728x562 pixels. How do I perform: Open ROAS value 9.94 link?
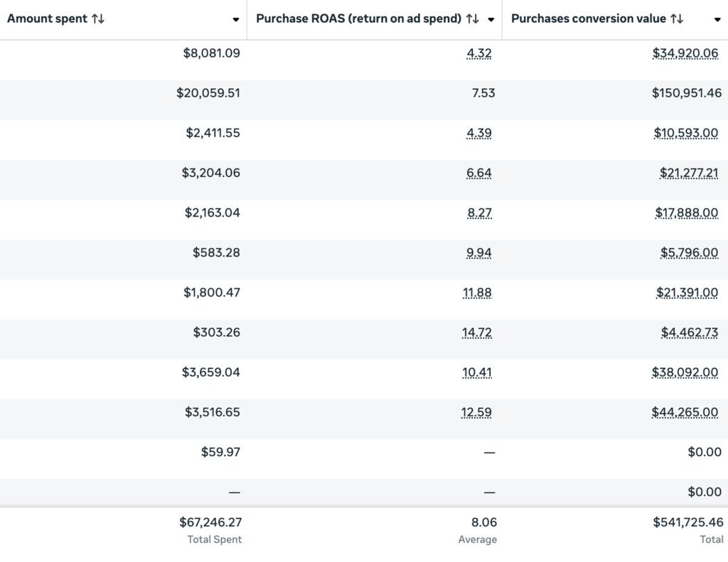(479, 252)
